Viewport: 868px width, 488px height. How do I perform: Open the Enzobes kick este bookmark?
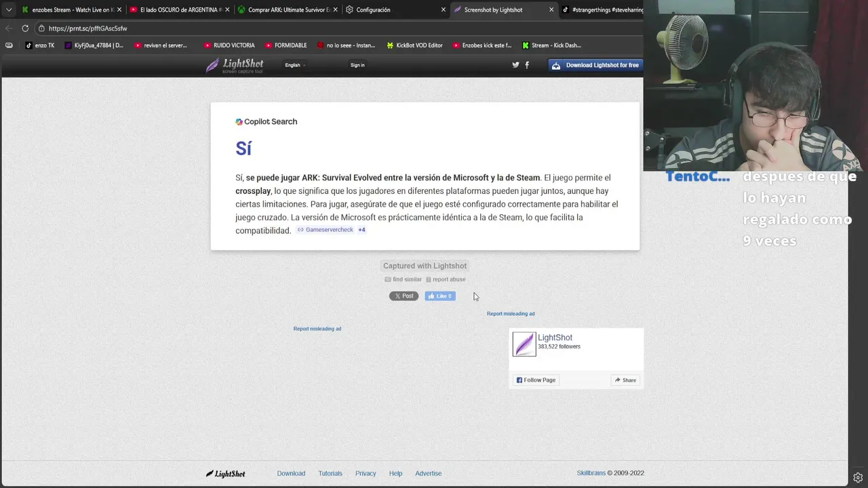point(481,45)
